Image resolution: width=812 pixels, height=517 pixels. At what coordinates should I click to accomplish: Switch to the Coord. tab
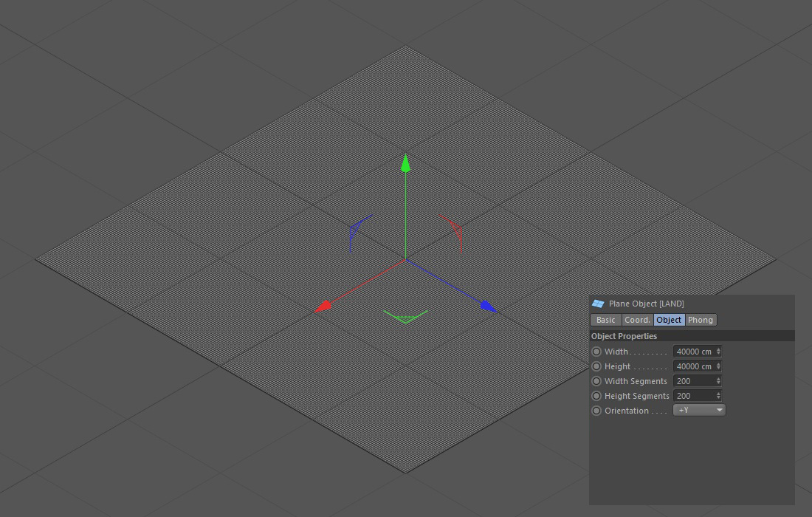coord(637,320)
